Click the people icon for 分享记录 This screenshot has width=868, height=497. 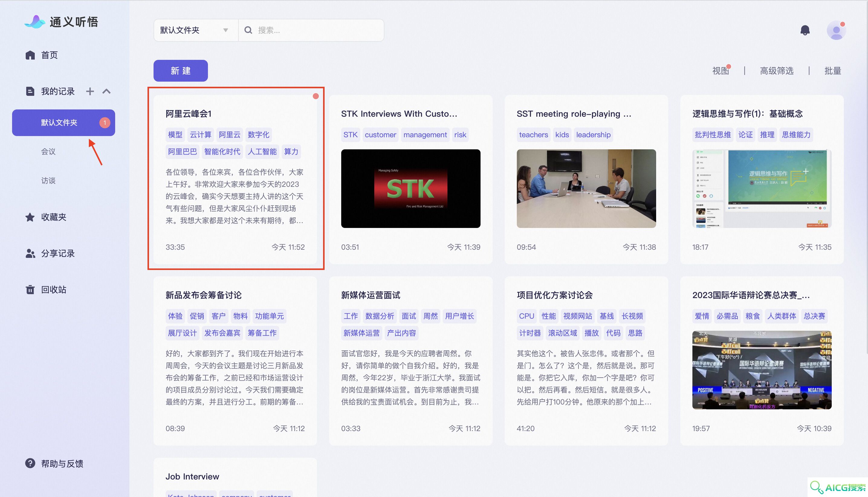tap(30, 253)
